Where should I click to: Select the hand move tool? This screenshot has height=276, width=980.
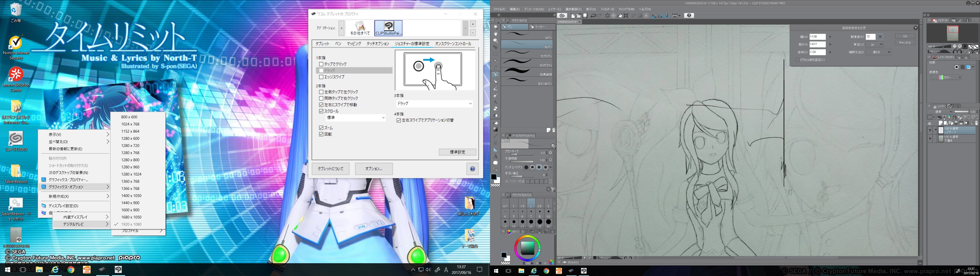click(x=495, y=34)
